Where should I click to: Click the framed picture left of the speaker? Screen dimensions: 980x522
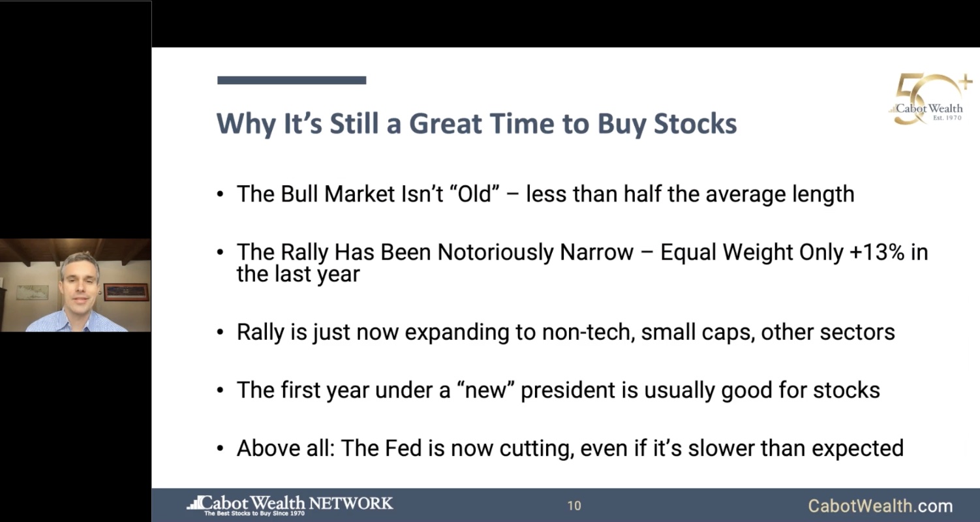pos(33,291)
